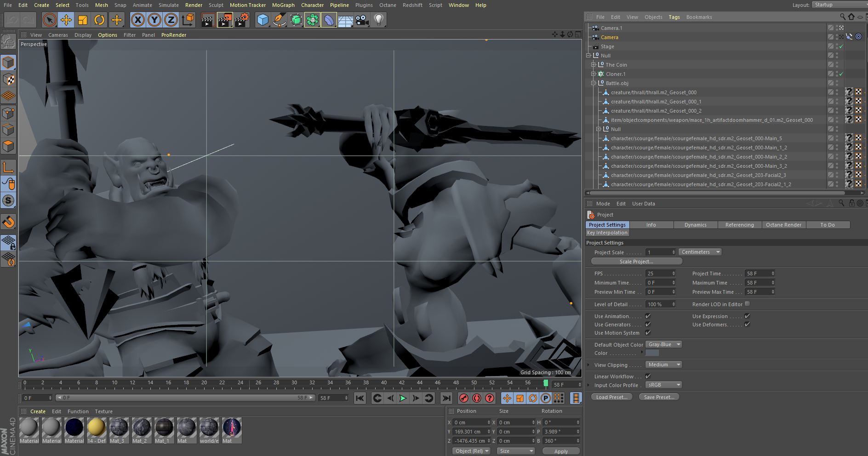Click the Scale Project button

[636, 262]
